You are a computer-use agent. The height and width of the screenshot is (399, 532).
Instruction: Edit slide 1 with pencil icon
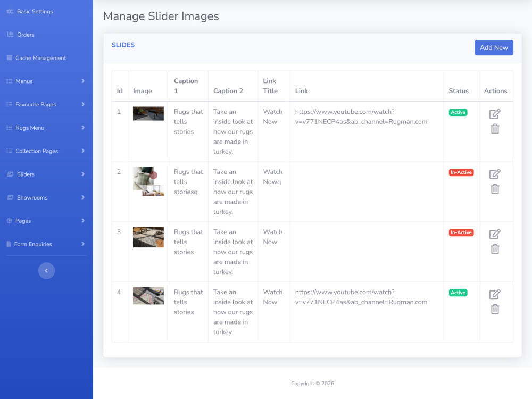click(x=495, y=114)
